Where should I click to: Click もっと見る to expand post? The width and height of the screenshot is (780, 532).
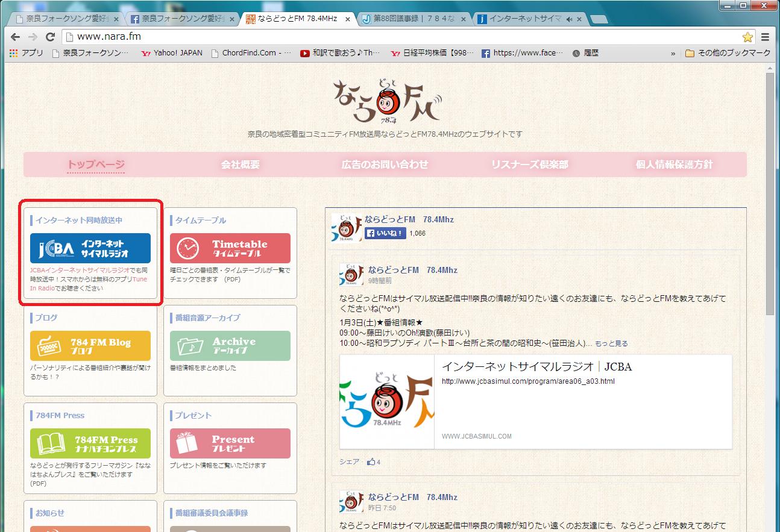point(611,343)
